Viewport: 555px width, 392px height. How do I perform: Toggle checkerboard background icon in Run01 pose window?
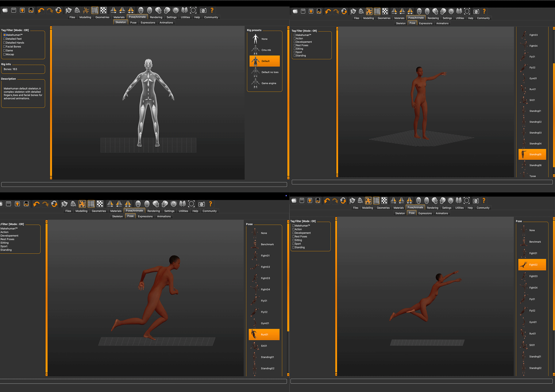click(x=100, y=204)
